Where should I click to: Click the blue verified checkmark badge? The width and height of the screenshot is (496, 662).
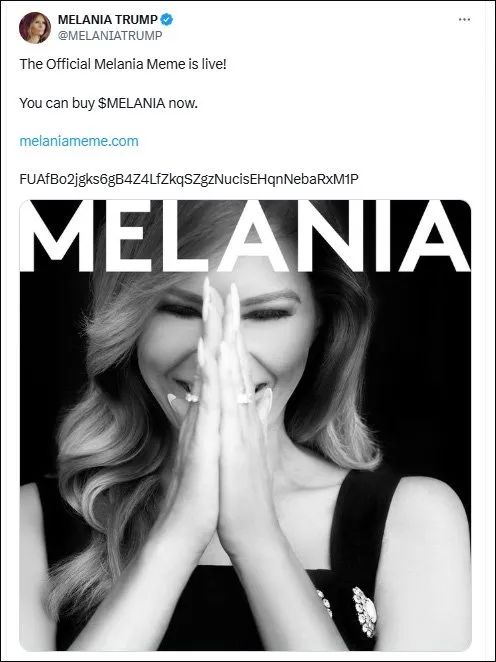[x=167, y=19]
